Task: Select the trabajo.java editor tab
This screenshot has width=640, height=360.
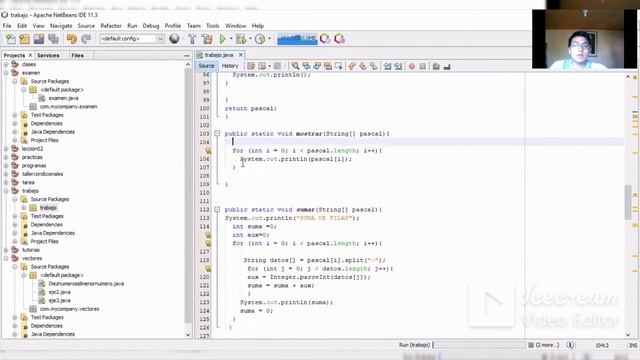Action: (x=219, y=55)
